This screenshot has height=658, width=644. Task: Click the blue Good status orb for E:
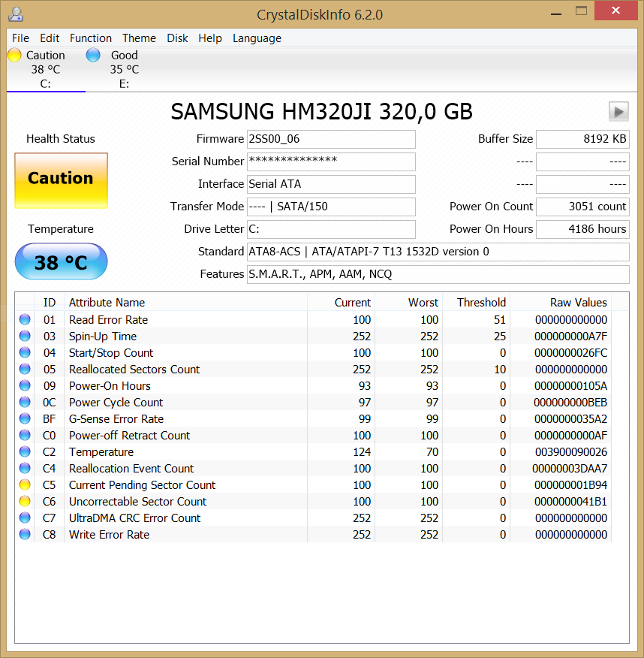[x=93, y=55]
